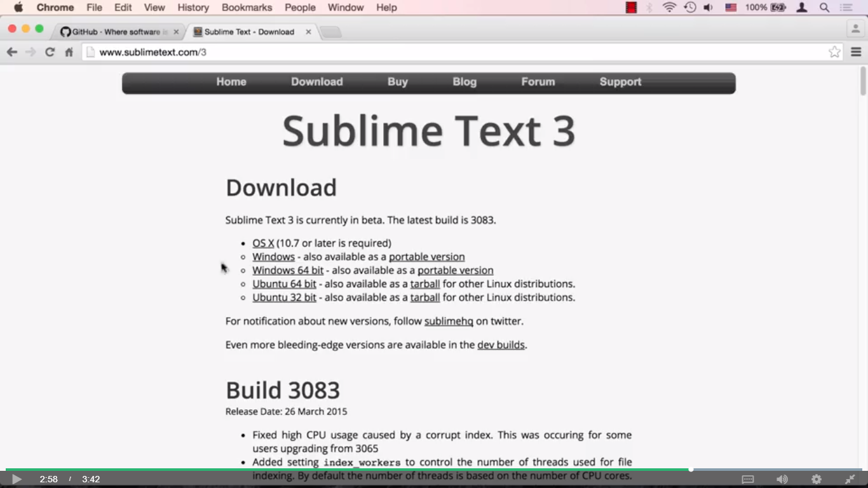Exit fullscreen video icon
Screen dimensions: 868x488
click(850, 479)
